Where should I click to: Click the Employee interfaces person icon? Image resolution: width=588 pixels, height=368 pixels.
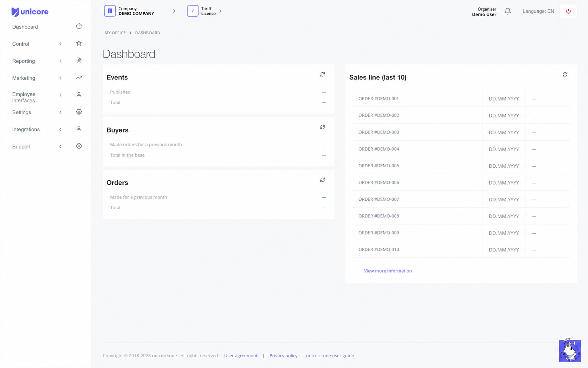click(x=79, y=95)
